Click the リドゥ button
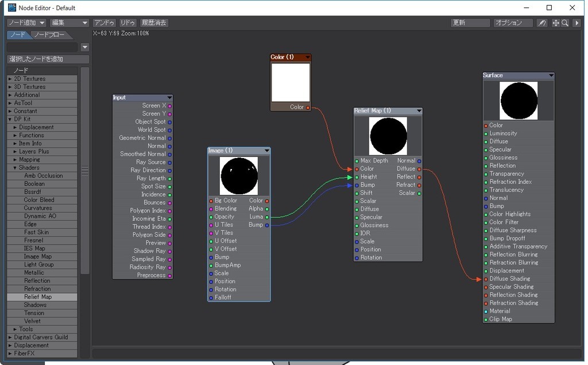 coord(127,23)
